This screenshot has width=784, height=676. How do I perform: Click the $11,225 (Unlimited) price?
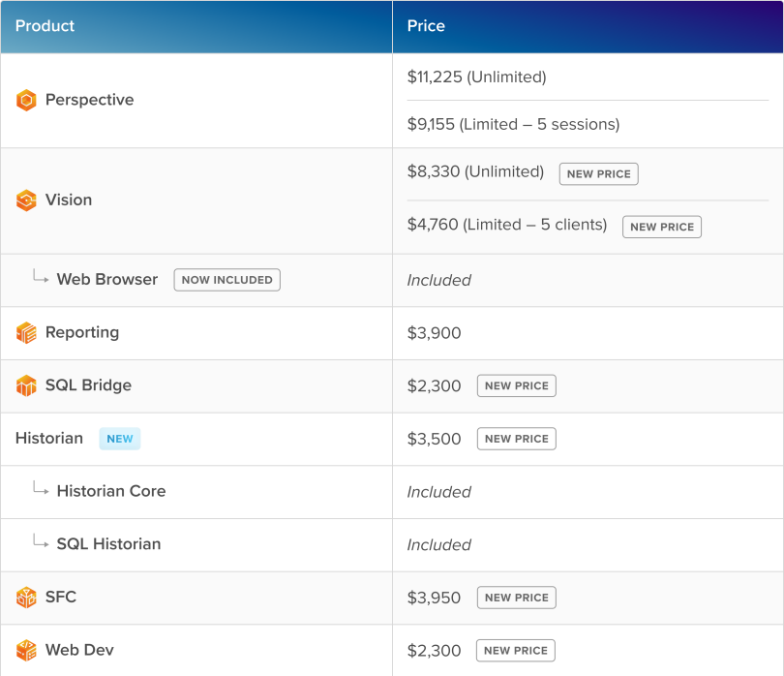point(476,77)
